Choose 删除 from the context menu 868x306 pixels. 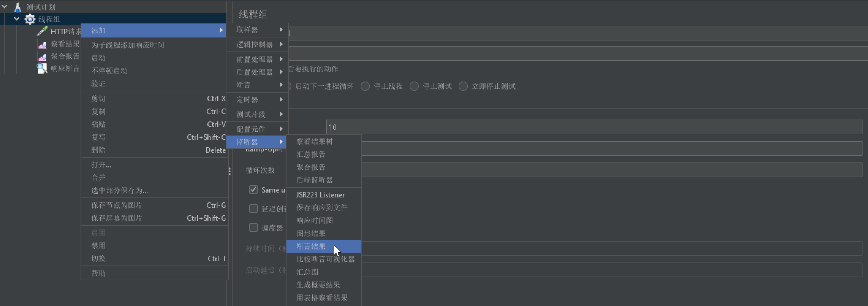tap(154, 150)
